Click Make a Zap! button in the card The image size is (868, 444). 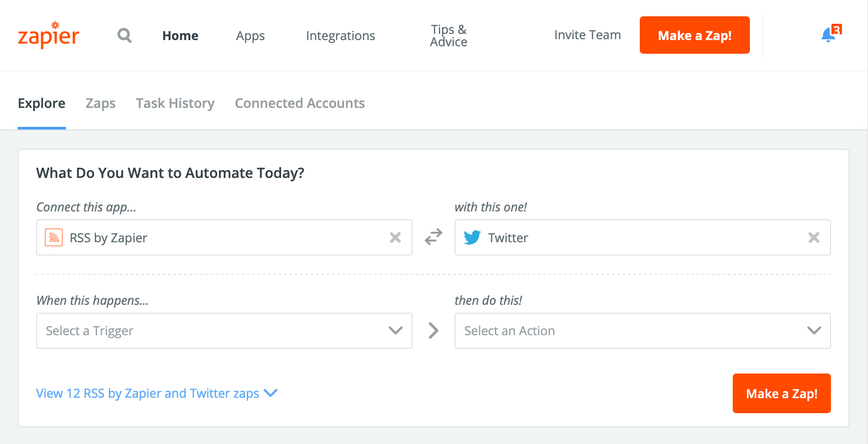tap(782, 393)
